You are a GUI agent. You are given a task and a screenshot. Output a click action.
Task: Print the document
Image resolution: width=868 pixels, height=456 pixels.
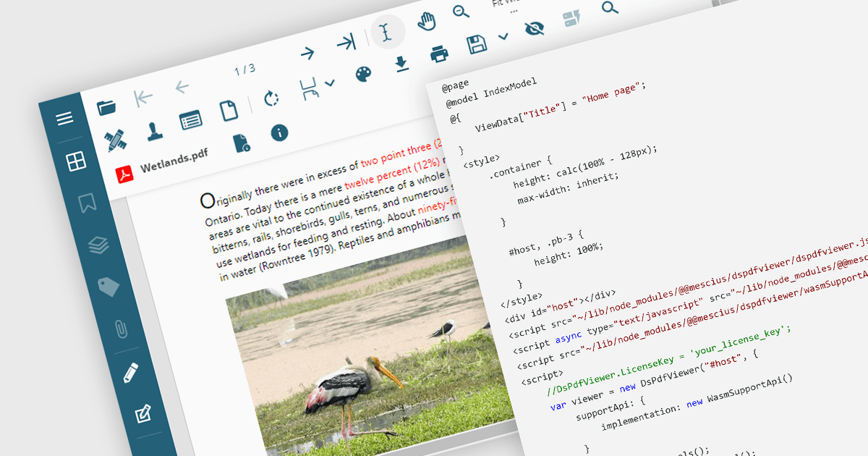tap(439, 54)
